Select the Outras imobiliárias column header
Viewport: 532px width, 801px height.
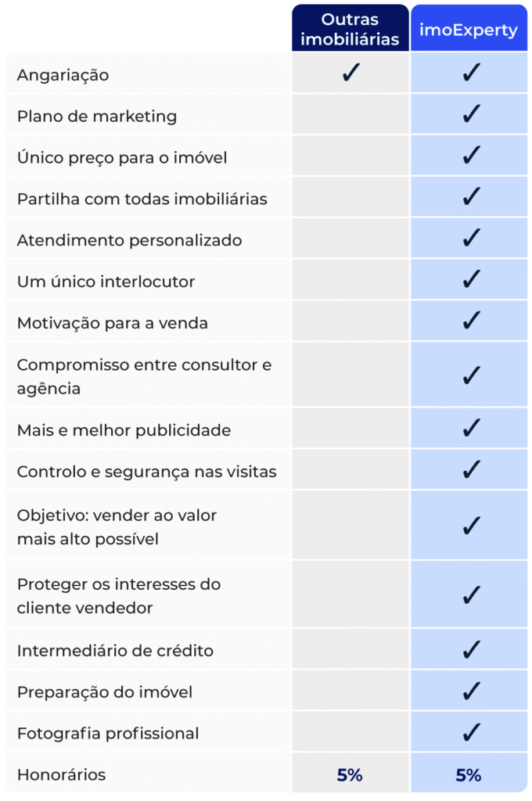350,30
